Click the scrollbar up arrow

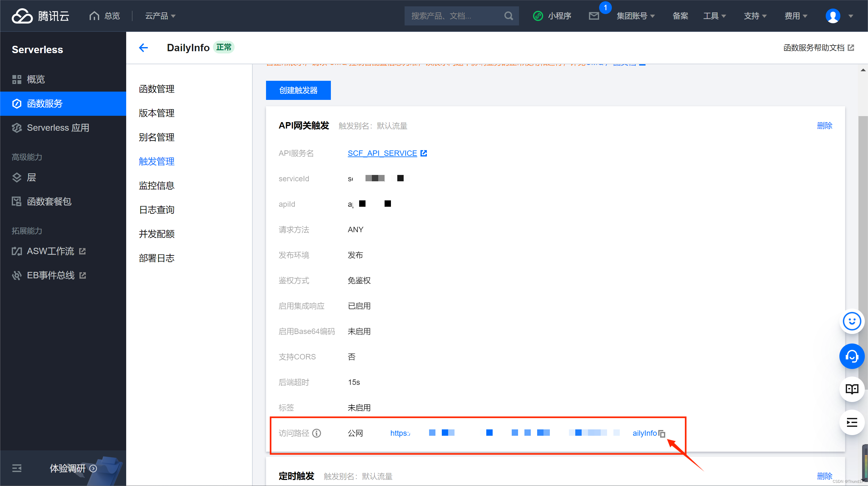[863, 70]
